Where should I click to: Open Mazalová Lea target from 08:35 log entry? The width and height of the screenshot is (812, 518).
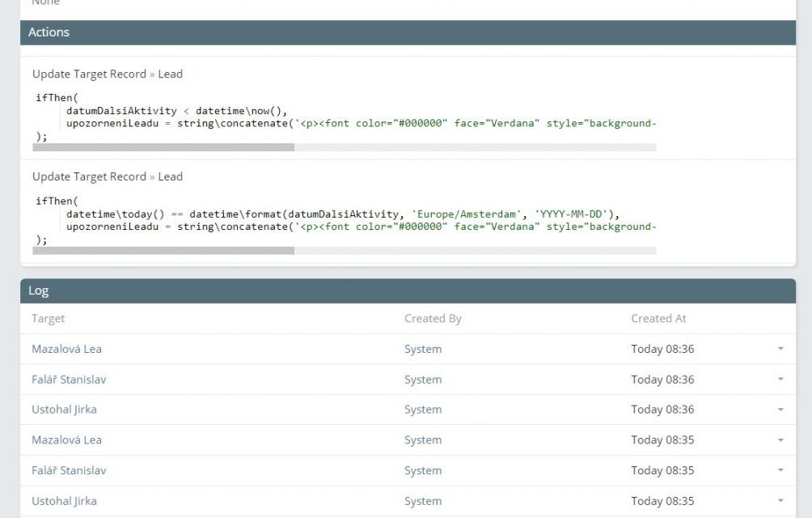(66, 440)
